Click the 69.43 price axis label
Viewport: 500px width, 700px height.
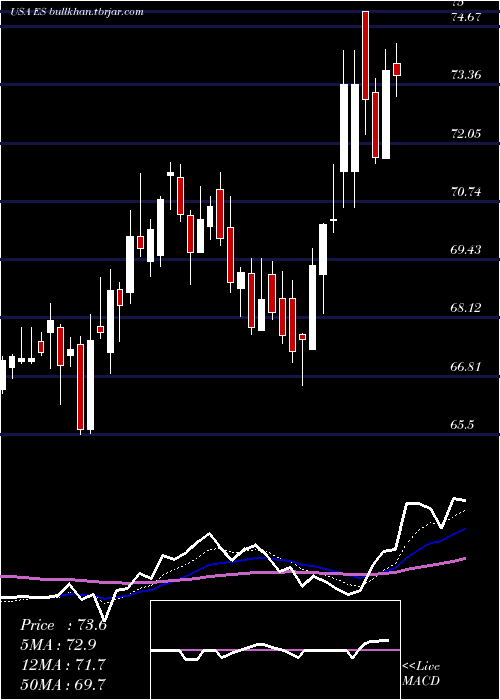466,250
